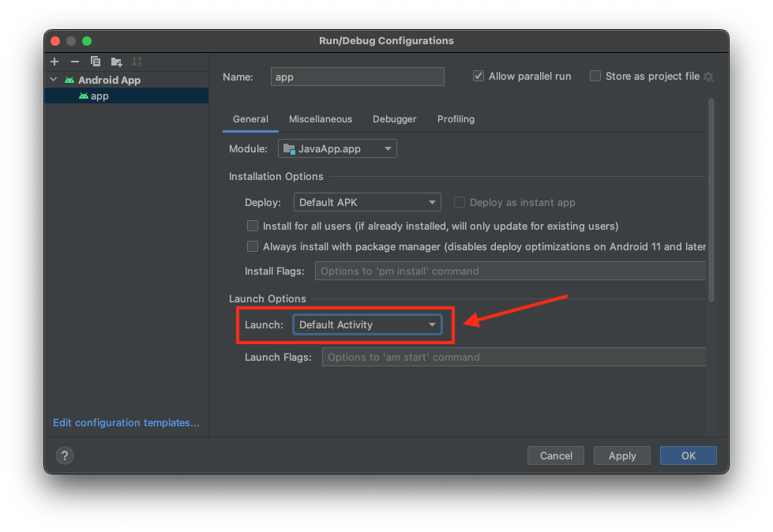Image resolution: width=773 pixels, height=532 pixels.
Task: Enable Install for all users option
Action: pyautogui.click(x=253, y=226)
